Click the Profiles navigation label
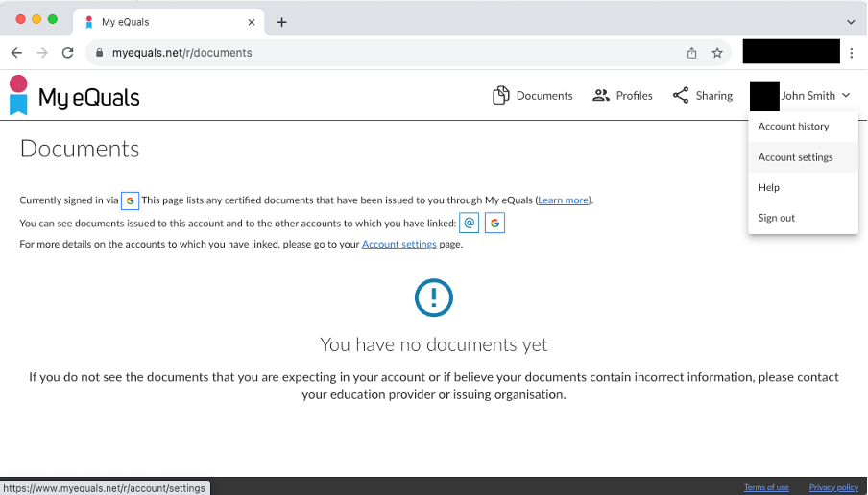 pyautogui.click(x=635, y=96)
